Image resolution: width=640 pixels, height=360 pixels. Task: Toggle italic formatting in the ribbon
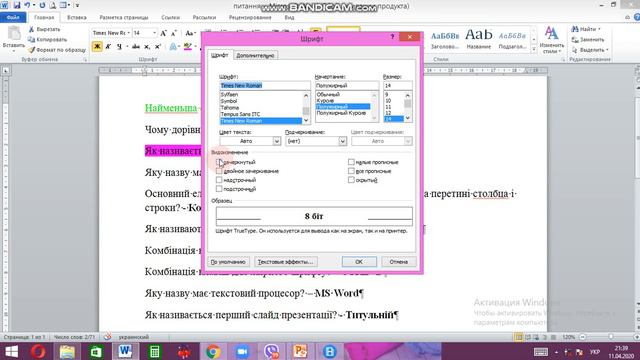(x=108, y=47)
